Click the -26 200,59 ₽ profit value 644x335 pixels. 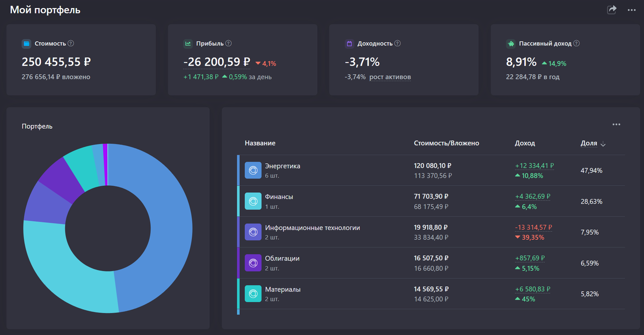point(217,62)
